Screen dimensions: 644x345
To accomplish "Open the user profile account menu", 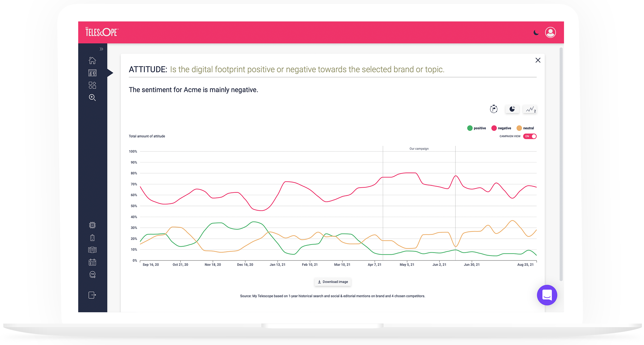I will pyautogui.click(x=550, y=32).
